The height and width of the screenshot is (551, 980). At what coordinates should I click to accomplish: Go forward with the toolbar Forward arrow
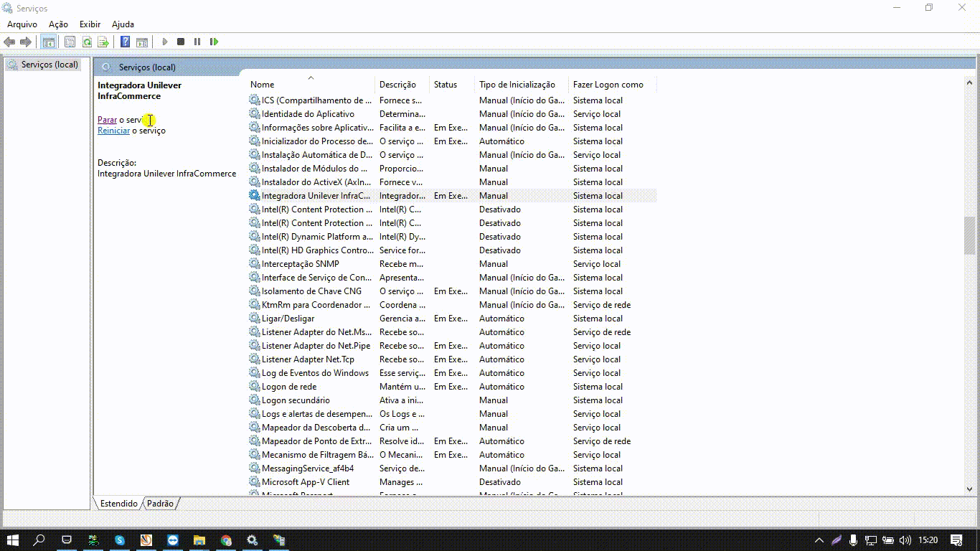pos(26,42)
